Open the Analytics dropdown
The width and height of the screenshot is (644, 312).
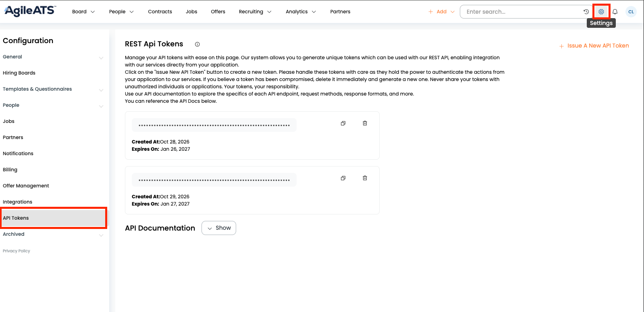point(301,12)
